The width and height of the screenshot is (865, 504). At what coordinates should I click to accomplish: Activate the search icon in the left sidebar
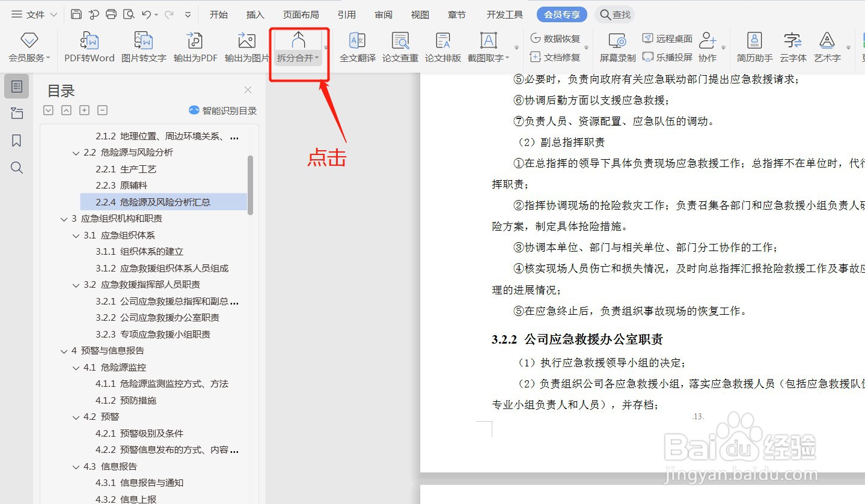click(x=16, y=168)
